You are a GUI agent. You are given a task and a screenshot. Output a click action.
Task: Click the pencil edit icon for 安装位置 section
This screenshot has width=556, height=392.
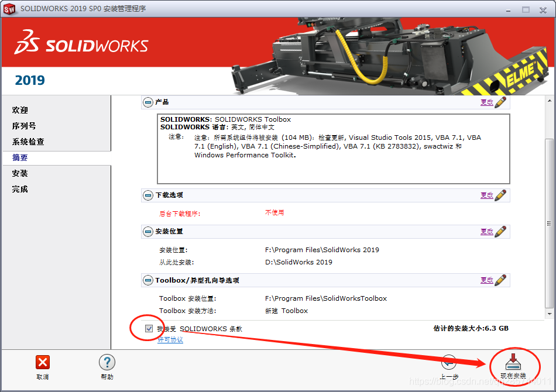(500, 232)
